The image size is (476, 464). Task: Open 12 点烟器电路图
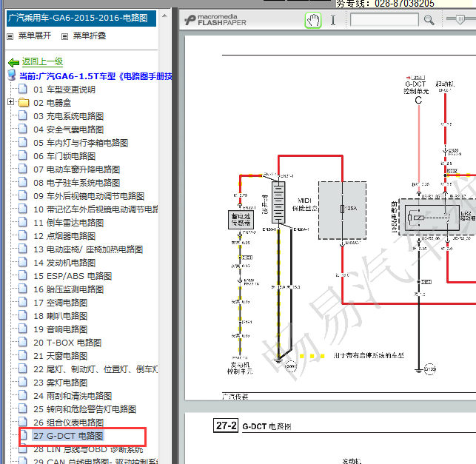tap(64, 236)
